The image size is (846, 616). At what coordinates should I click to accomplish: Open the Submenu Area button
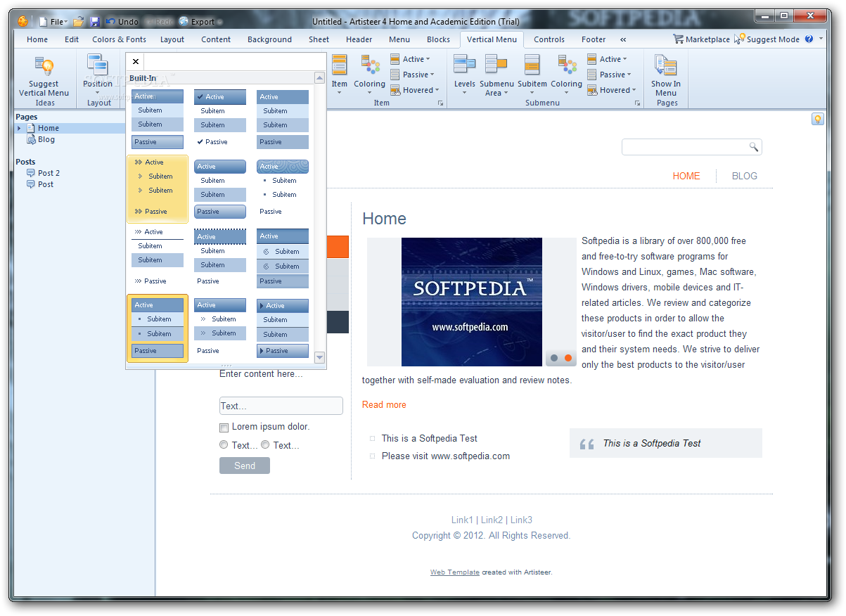(x=496, y=75)
